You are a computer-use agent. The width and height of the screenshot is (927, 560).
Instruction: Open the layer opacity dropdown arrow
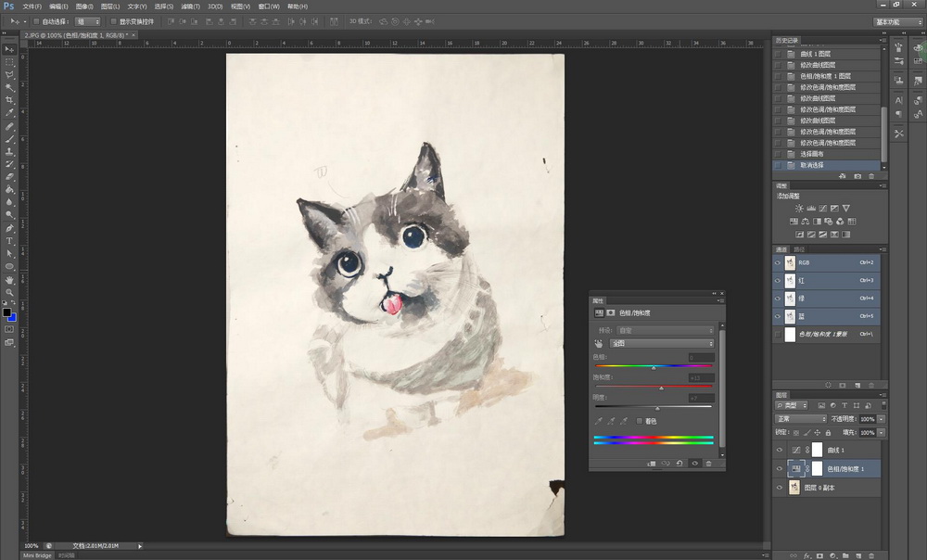pyautogui.click(x=881, y=419)
